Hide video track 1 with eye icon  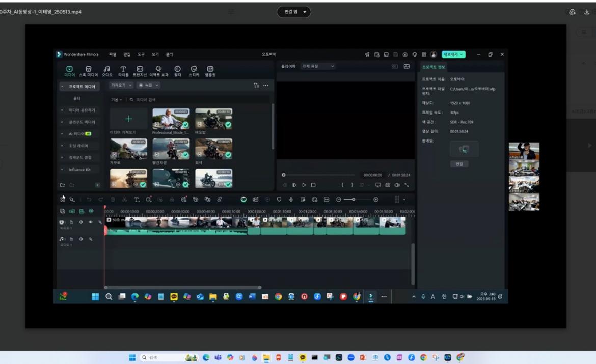point(91,222)
